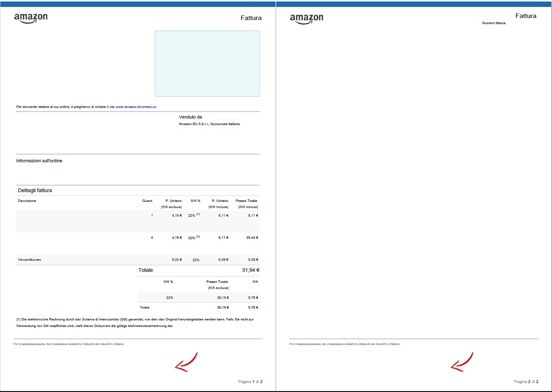Select the '5,24 €' shipping price excluding VAT
This screenshot has height=392, width=552.
coord(177,260)
